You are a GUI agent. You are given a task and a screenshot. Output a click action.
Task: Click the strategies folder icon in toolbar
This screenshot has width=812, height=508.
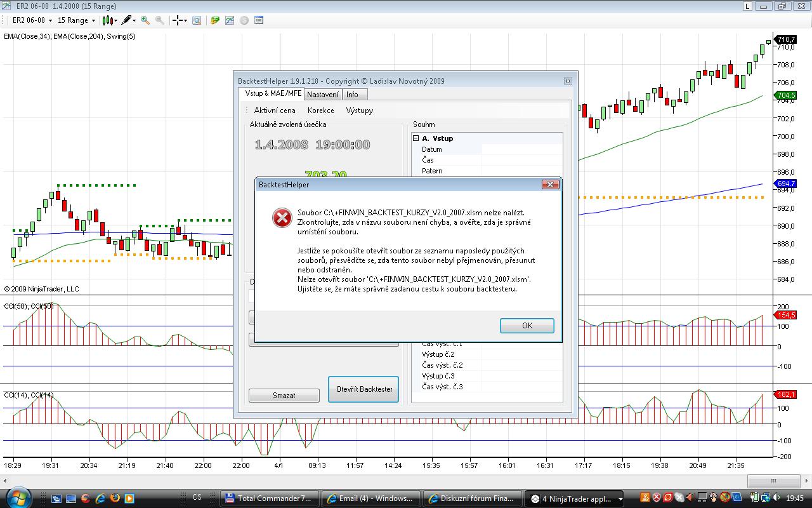coord(215,20)
